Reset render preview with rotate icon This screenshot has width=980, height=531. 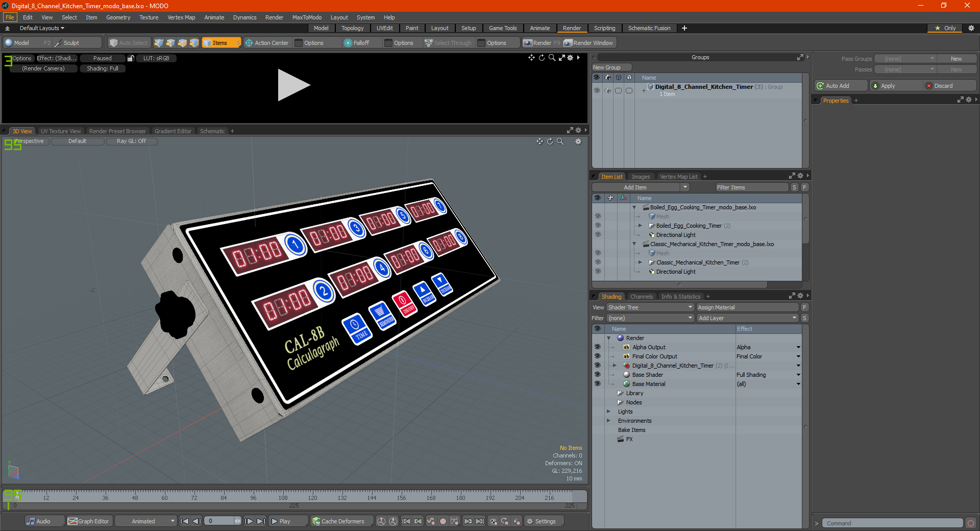(x=542, y=58)
